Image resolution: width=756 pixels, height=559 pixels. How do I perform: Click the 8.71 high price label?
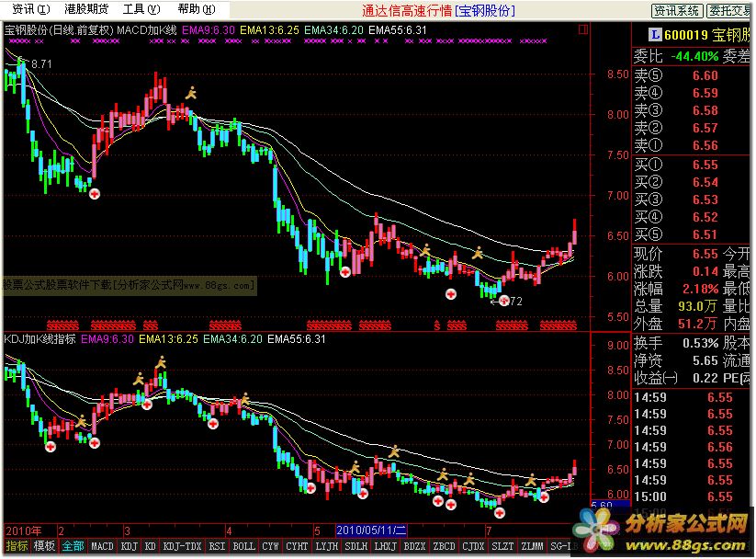point(41,63)
